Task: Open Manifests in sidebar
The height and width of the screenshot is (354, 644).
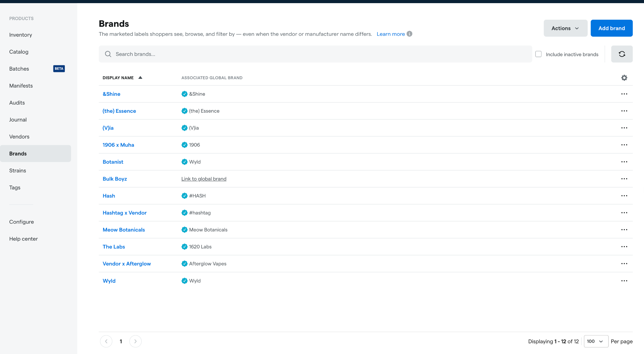Action: 21,86
